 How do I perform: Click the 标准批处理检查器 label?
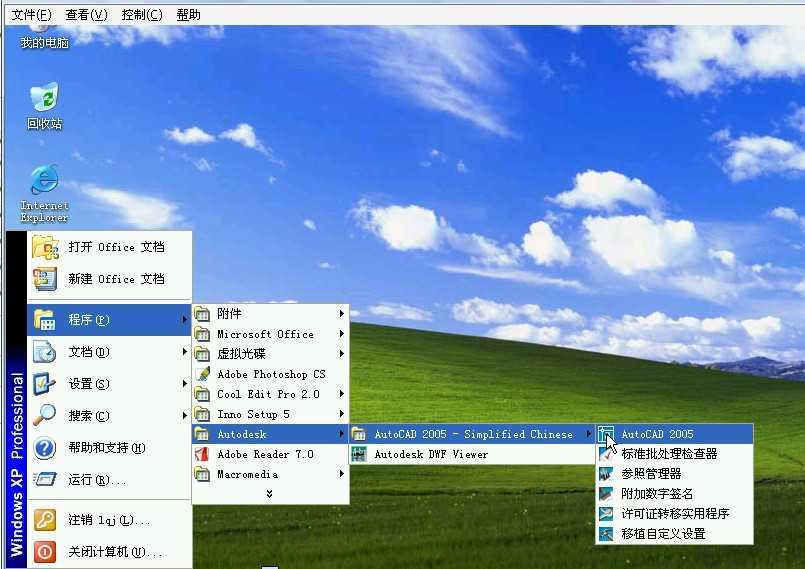click(669, 453)
